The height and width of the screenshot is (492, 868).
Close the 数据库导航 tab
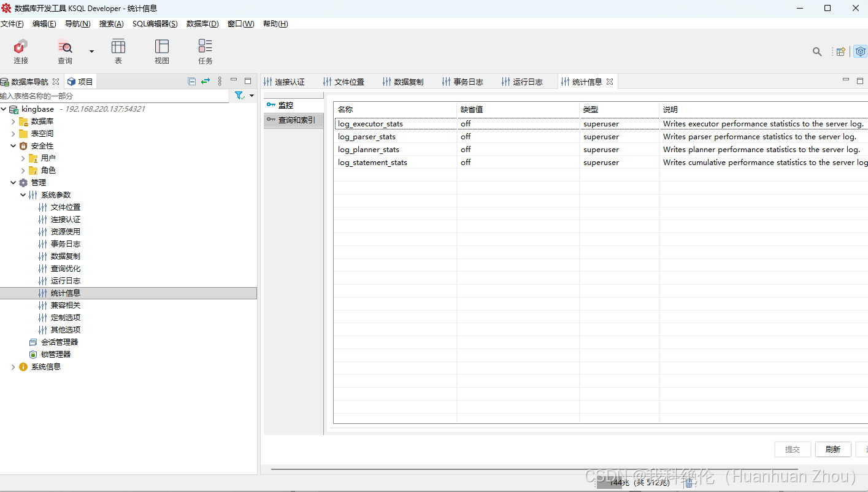pos(56,82)
